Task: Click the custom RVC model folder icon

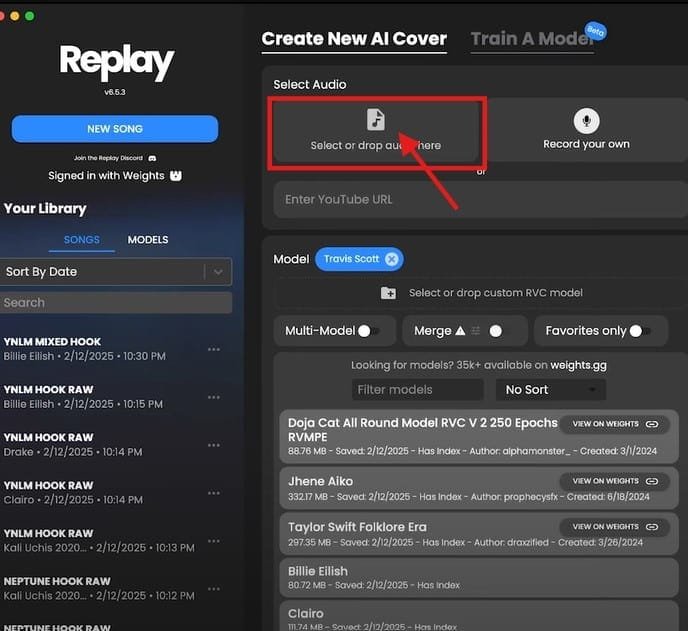Action: (x=388, y=293)
